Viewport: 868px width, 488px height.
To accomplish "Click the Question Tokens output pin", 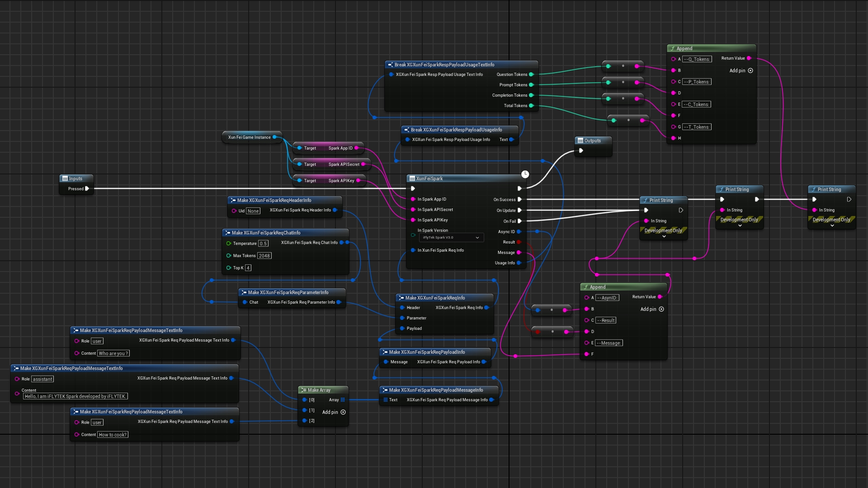I will click(531, 75).
